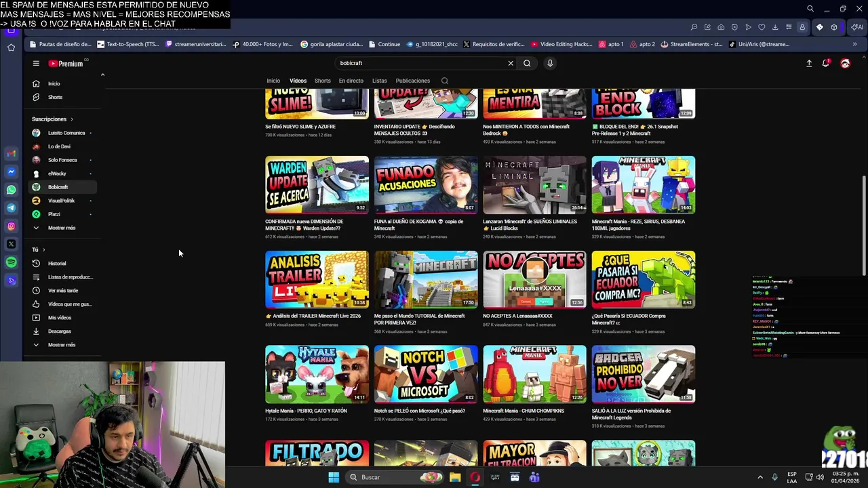868x488 pixels.
Task: Open Windows Start menu
Action: (x=334, y=477)
